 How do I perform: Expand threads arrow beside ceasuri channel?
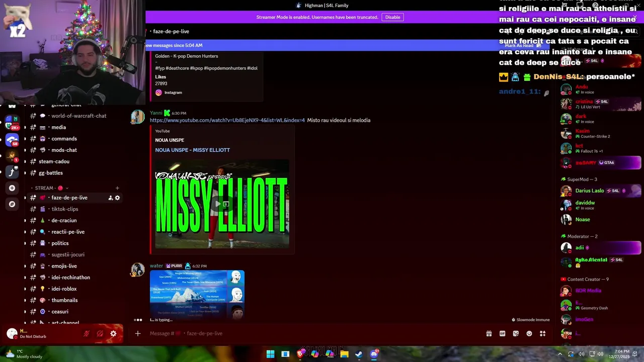pos(25,312)
